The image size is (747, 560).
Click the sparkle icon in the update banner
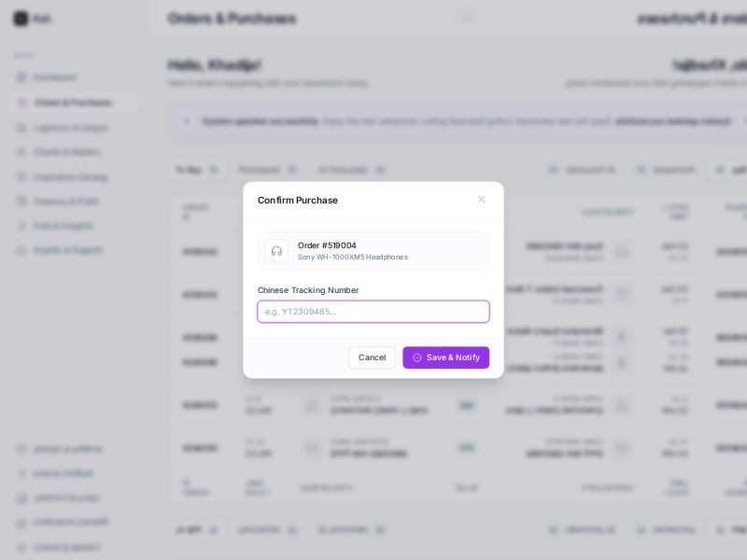point(187,121)
